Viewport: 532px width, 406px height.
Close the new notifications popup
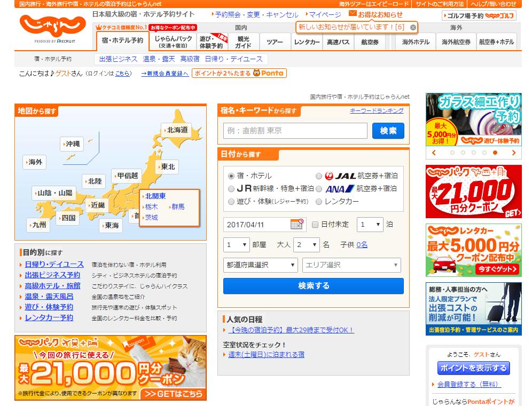[413, 27]
